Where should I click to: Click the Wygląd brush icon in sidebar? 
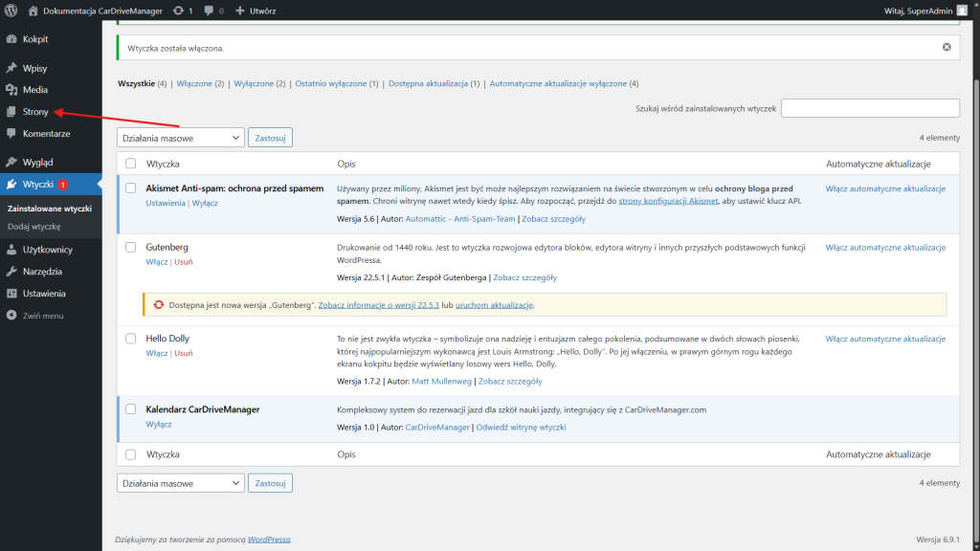click(x=11, y=163)
